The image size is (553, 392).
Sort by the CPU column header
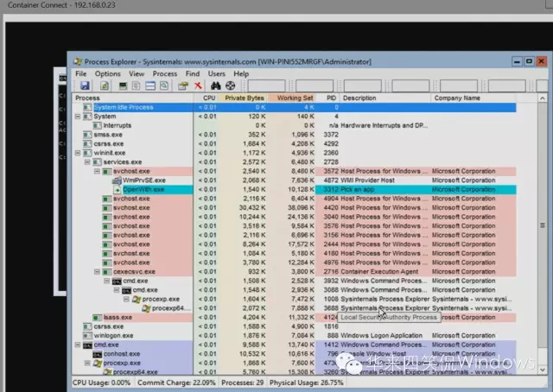[206, 98]
